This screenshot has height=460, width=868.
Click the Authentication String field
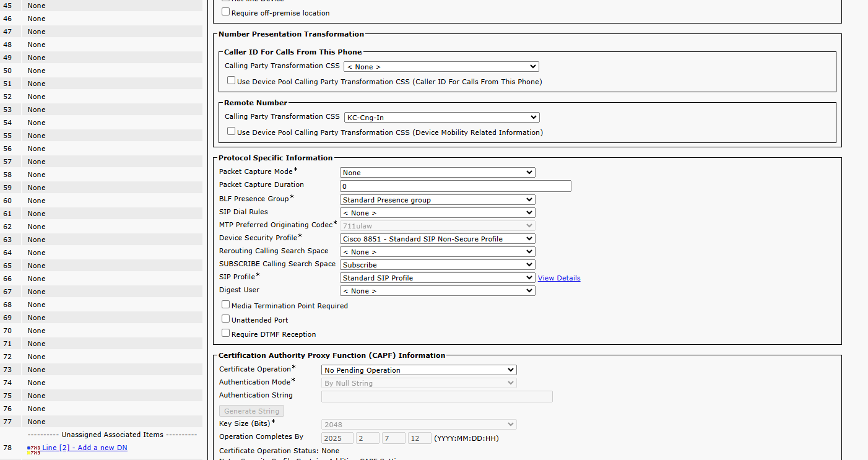[x=437, y=396]
